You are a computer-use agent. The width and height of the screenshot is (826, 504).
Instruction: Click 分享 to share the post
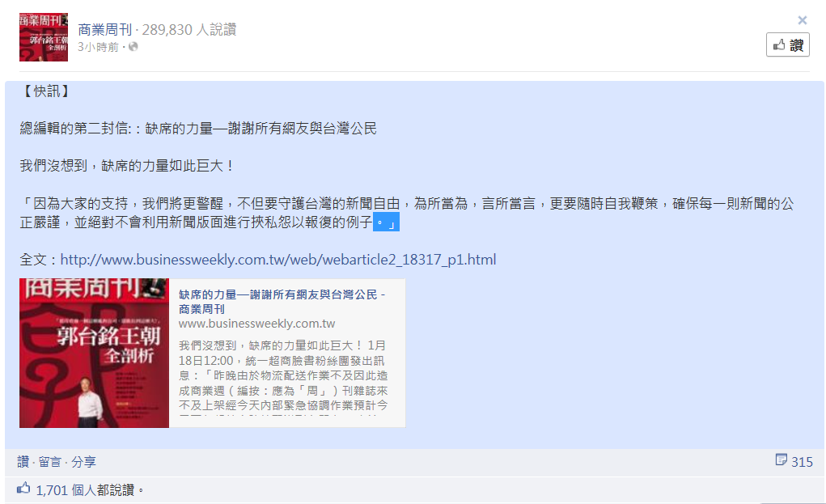point(84,462)
